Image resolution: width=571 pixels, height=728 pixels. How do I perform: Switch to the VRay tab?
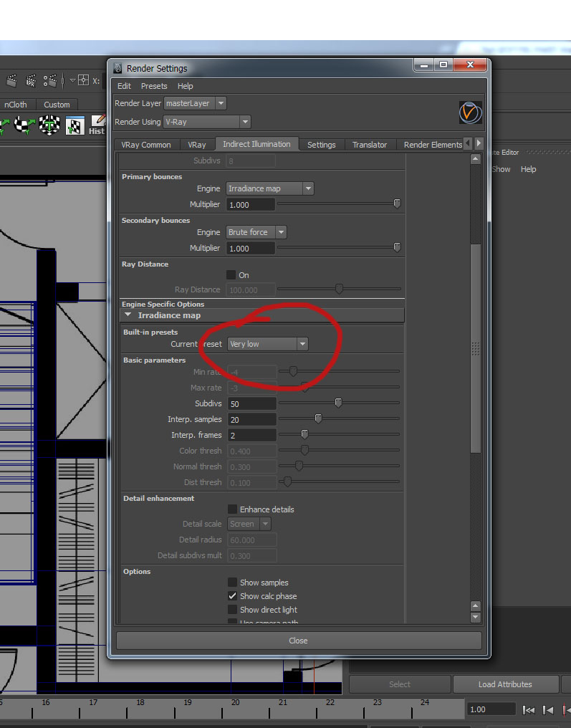pyautogui.click(x=197, y=145)
